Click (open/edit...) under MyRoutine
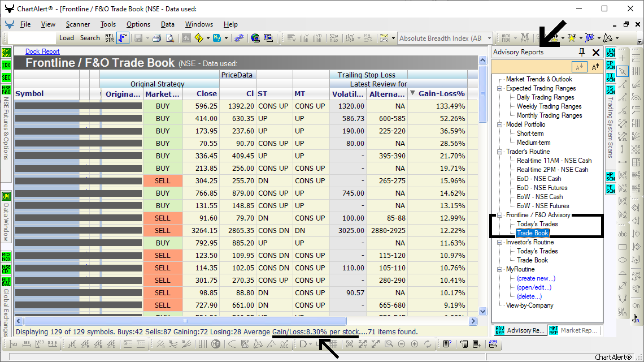Screen dimensions: 644x362 pyautogui.click(x=534, y=287)
